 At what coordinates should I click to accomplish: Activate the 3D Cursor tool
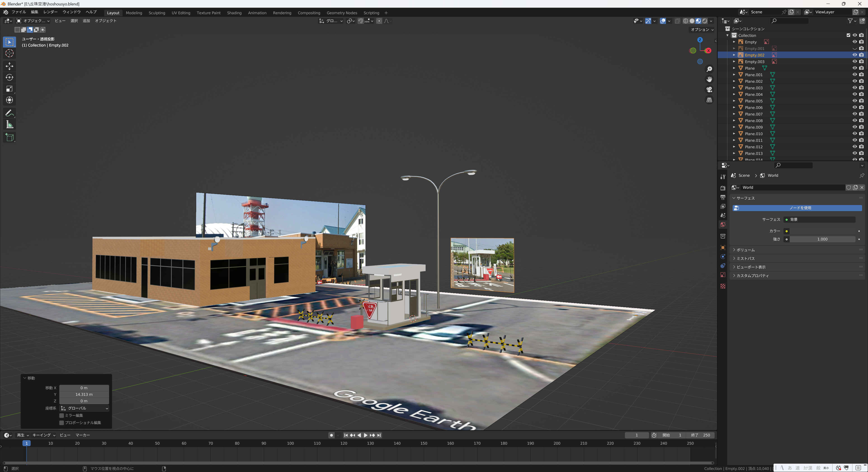click(x=9, y=53)
